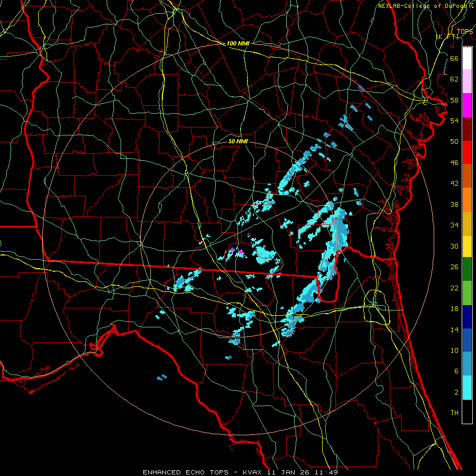Click the "6" legend value
The width and height of the screenshot is (476, 476).
pos(456,371)
